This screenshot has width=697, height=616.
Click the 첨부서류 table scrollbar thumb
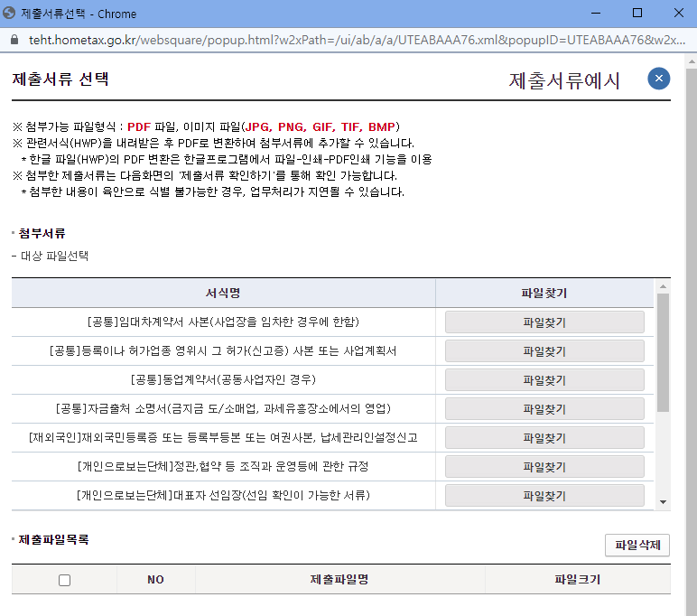click(x=663, y=352)
